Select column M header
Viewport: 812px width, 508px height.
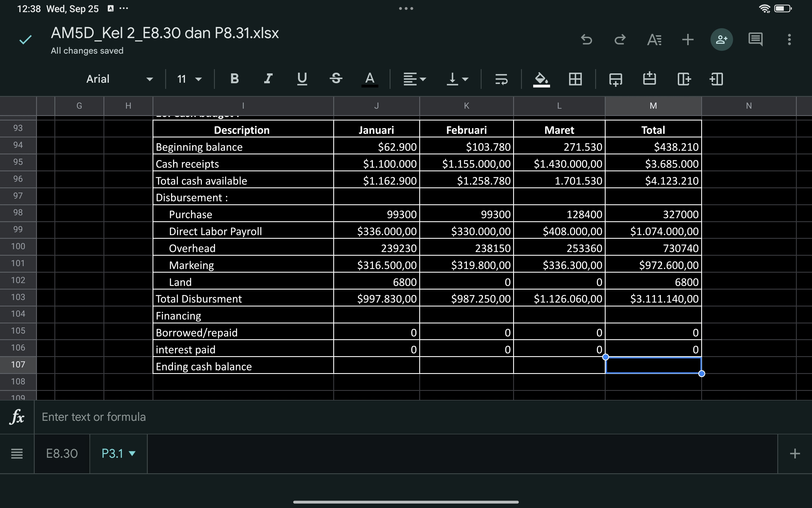(x=653, y=106)
